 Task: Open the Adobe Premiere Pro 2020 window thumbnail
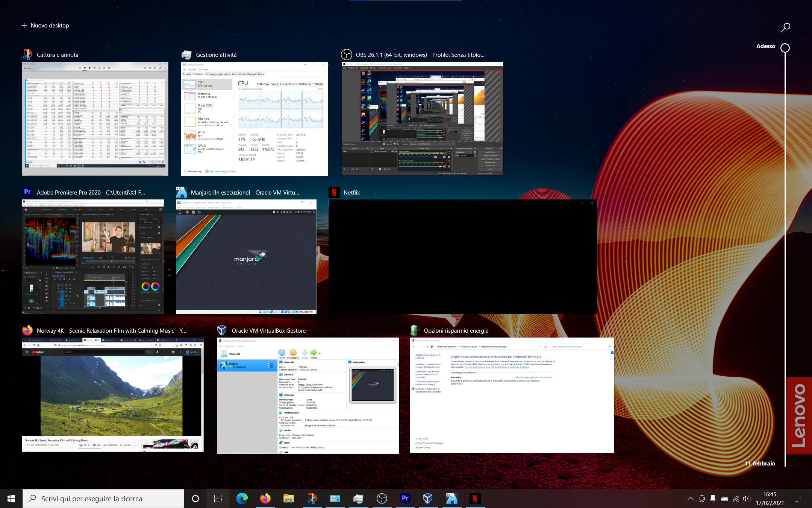tap(93, 257)
